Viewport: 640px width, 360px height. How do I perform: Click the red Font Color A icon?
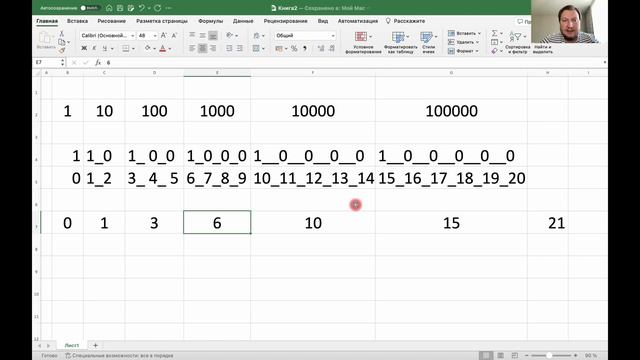(162, 49)
